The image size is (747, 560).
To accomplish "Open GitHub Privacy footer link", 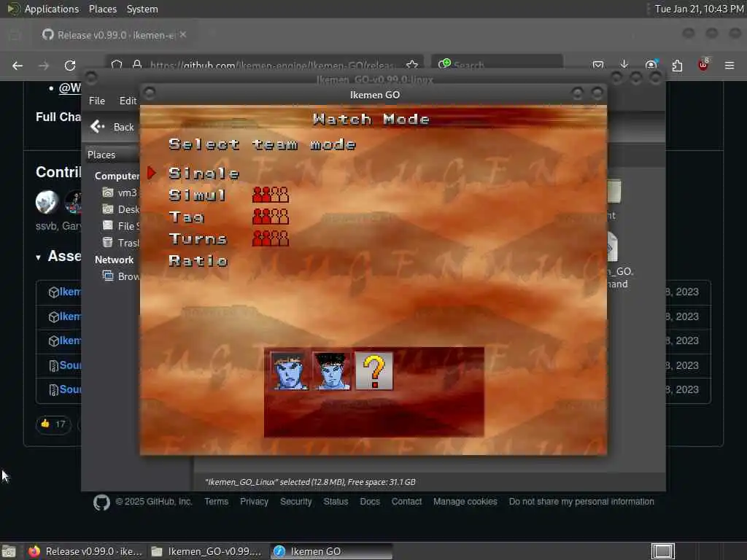I will coord(254,502).
